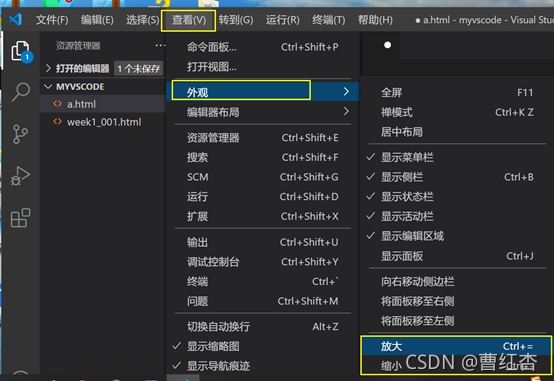Open the explorer's three-dots more actions
This screenshot has width=554, height=381.
click(160, 45)
